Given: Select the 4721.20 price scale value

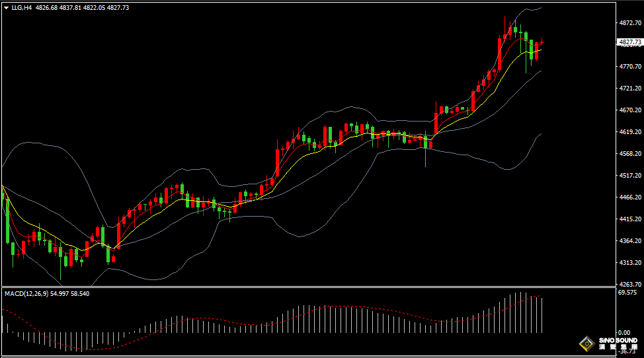Looking at the screenshot, I should [x=630, y=88].
